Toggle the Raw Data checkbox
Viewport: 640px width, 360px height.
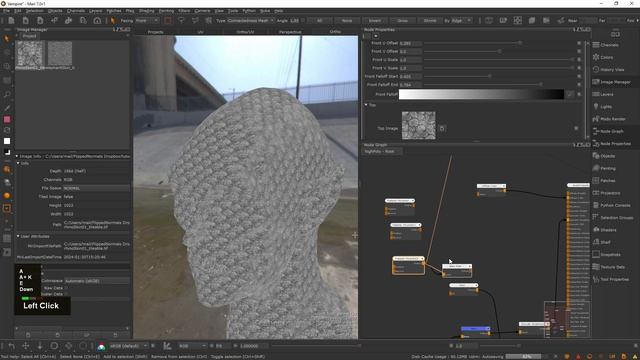pos(66,288)
